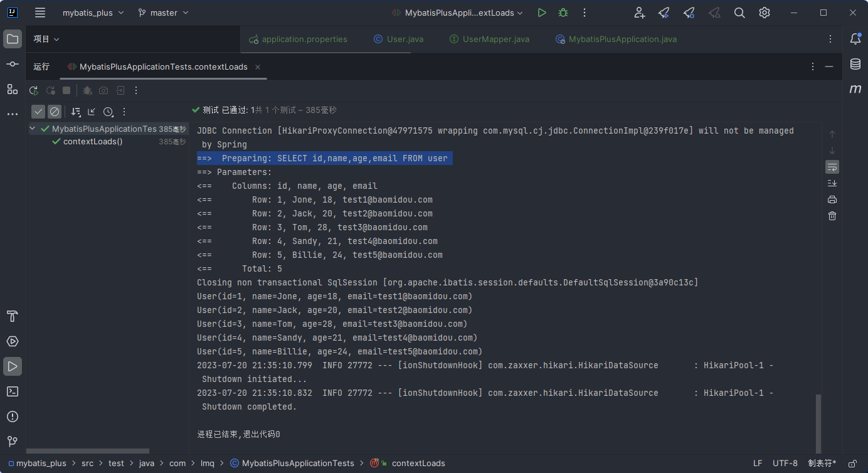Open Run toolbar more actions kebab
The image size is (868, 473).
click(136, 90)
